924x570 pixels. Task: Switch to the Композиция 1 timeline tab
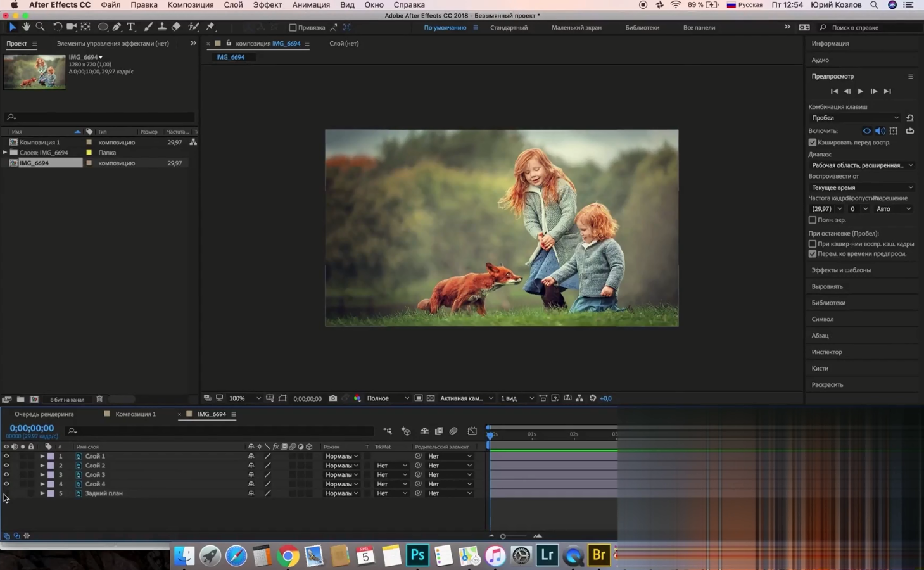coord(135,414)
